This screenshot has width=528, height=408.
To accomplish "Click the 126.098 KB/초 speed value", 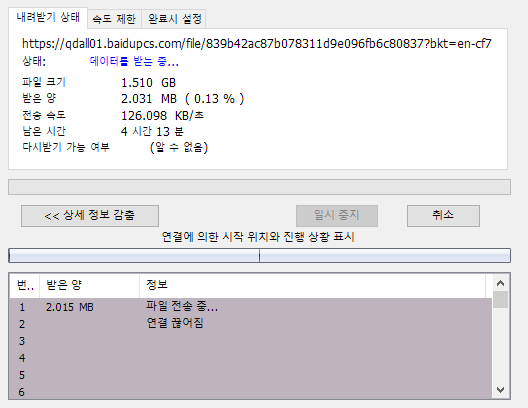I will point(162,115).
